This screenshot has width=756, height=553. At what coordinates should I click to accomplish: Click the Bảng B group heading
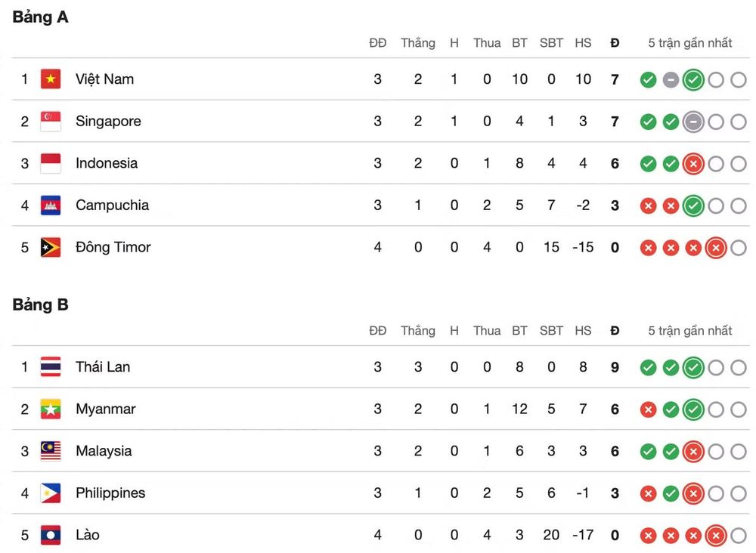point(41,305)
